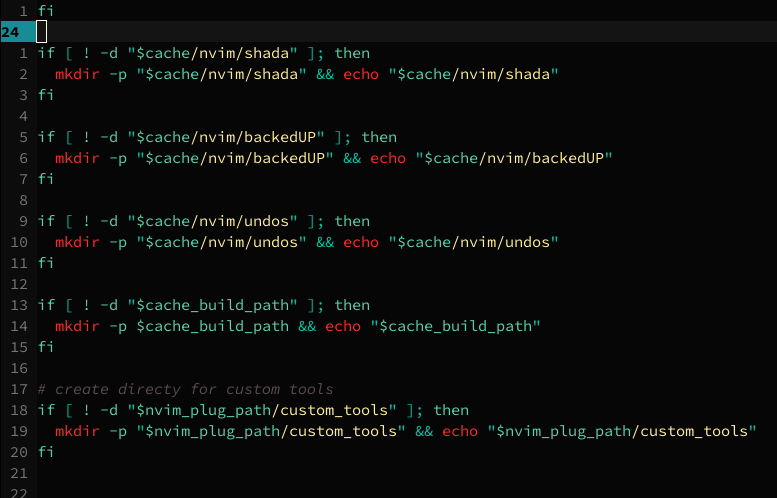
Task: Click 'echo' on relative line 14
Action: 343,326
